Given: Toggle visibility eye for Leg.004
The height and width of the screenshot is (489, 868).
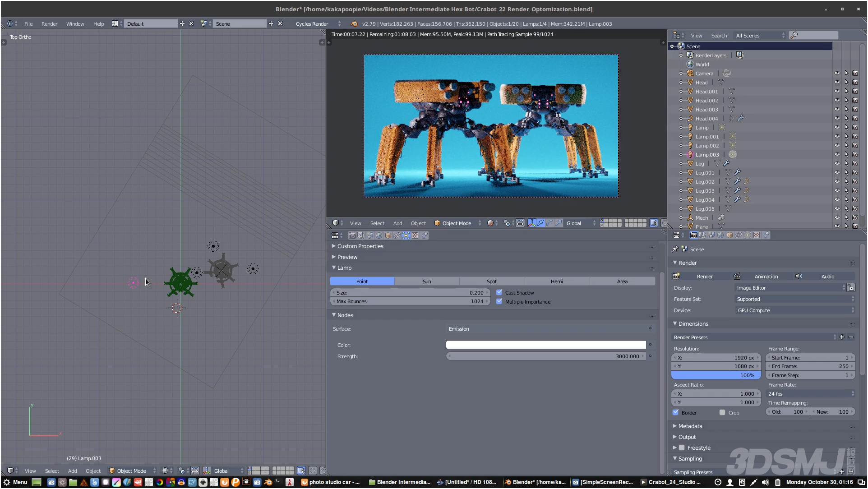Looking at the screenshot, I should pos(837,200).
